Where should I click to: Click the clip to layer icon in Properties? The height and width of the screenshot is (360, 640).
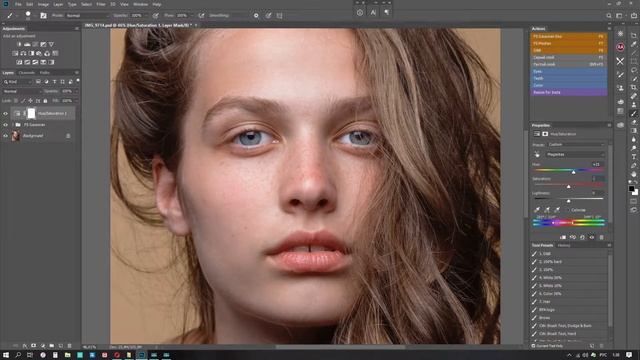563,237
